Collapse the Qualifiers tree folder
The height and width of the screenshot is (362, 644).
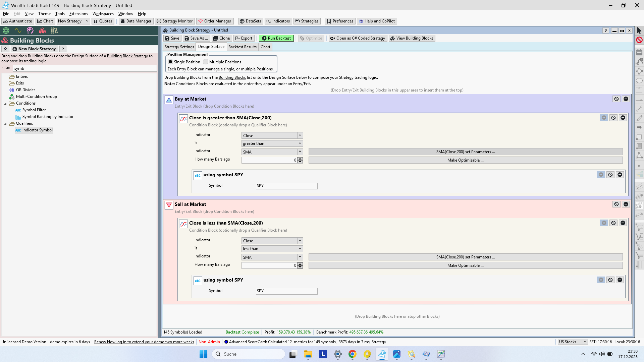pos(5,124)
